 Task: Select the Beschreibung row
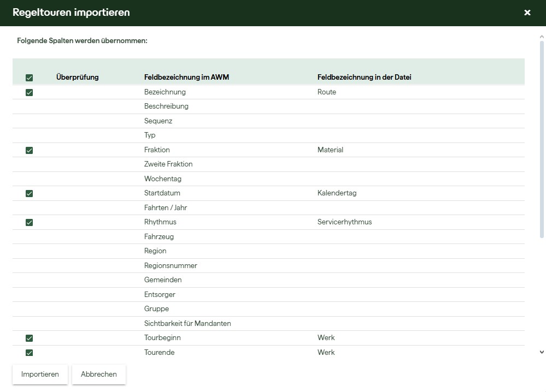pyautogui.click(x=166, y=106)
